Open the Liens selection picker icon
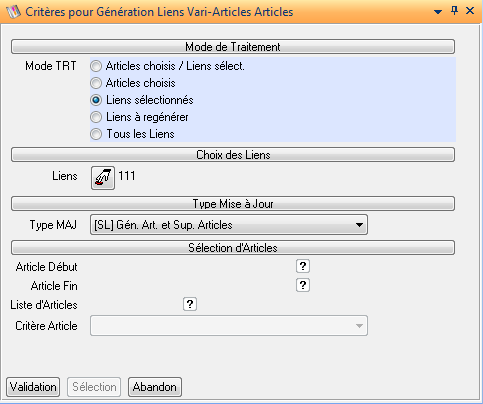 click(x=103, y=178)
